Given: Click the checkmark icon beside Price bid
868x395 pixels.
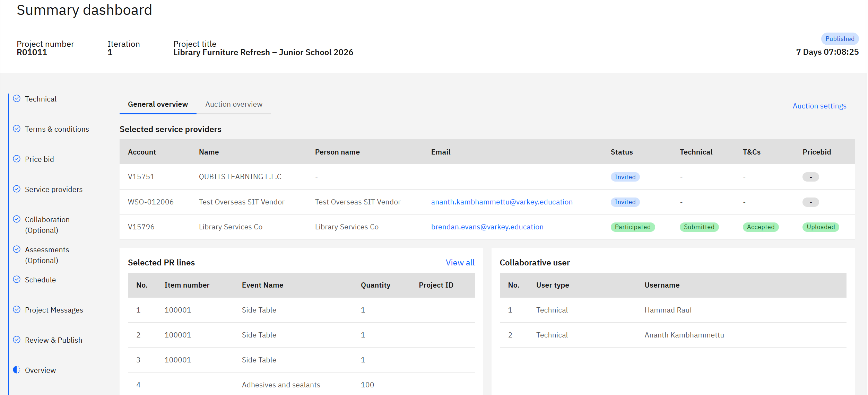Looking at the screenshot, I should (17, 159).
